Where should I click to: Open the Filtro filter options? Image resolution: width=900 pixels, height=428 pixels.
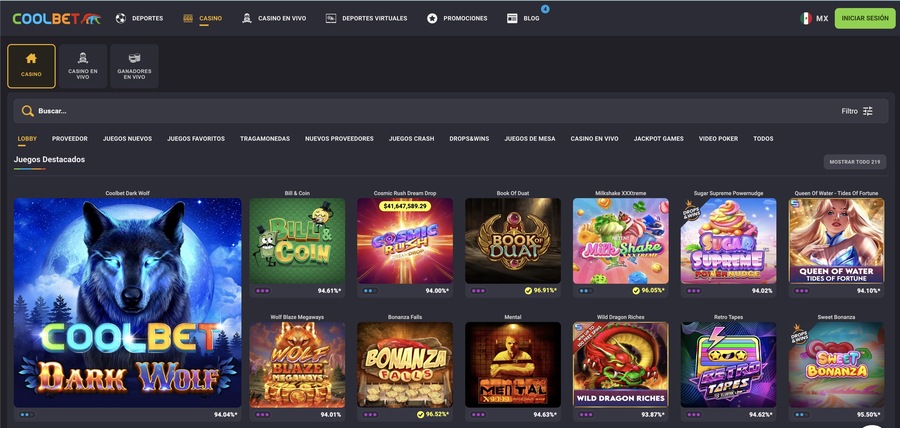coord(857,111)
